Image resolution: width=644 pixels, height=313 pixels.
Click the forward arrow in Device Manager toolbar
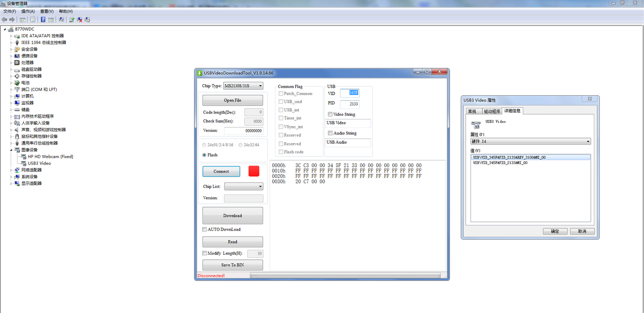tap(12, 20)
